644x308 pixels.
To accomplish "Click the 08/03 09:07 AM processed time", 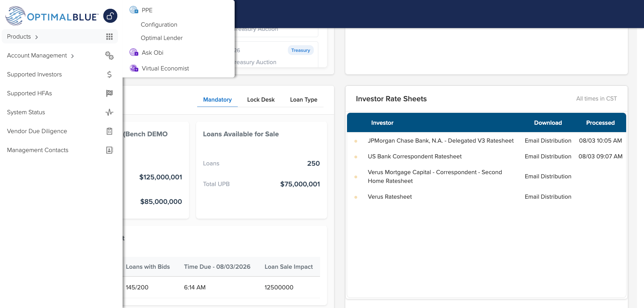I will [x=600, y=156].
